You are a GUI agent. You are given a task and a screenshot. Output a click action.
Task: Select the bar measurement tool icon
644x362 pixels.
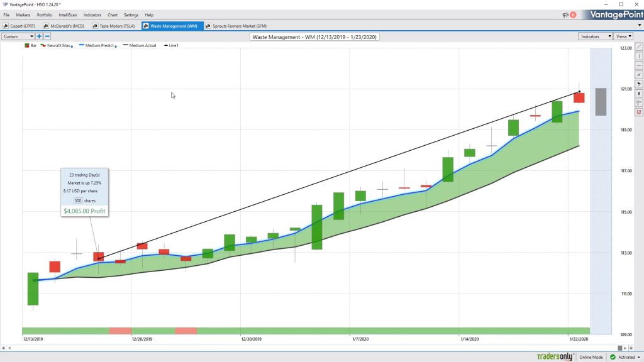(x=639, y=94)
